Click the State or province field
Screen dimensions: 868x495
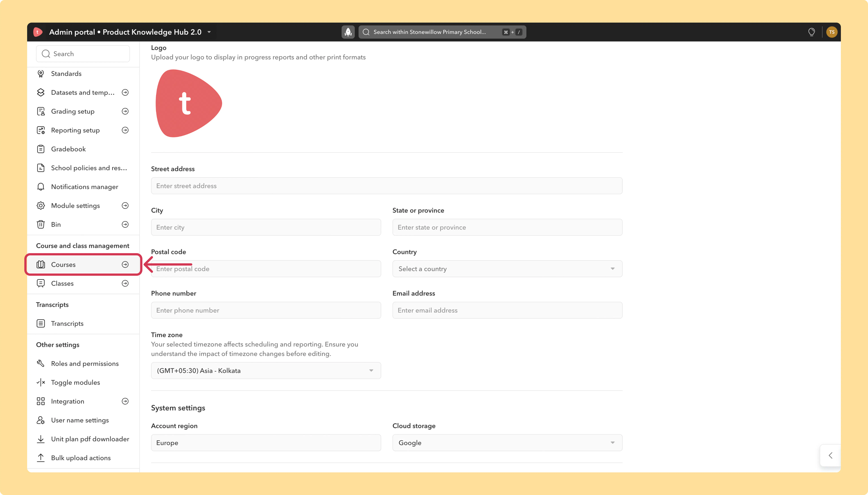coord(507,227)
